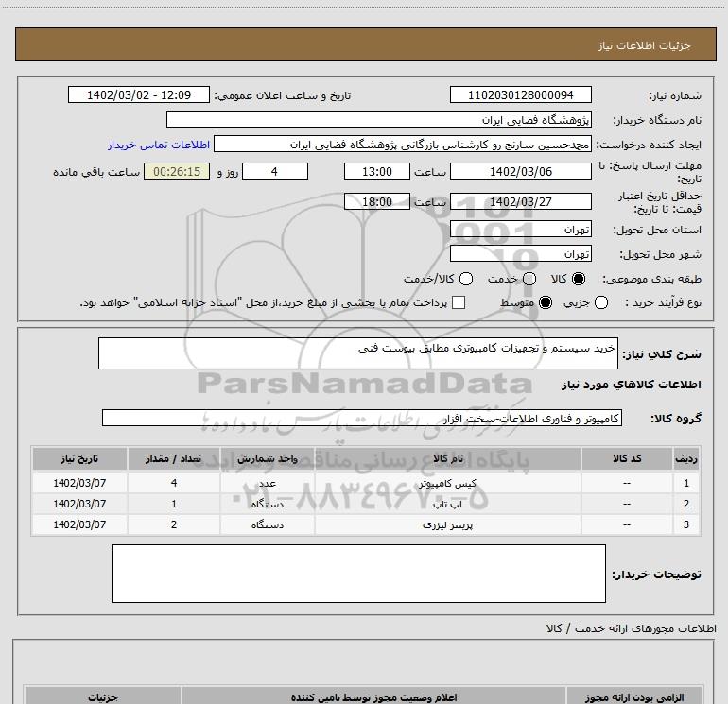Click the عدد unit cell for کیس کامپیوتر
The image size is (728, 704).
click(x=268, y=484)
